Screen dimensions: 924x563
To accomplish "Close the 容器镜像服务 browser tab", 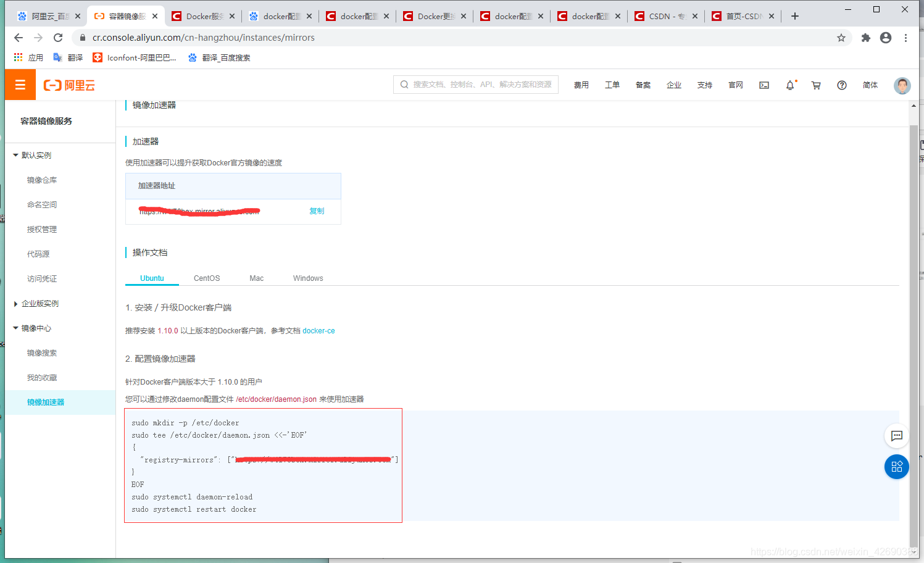I will (155, 16).
